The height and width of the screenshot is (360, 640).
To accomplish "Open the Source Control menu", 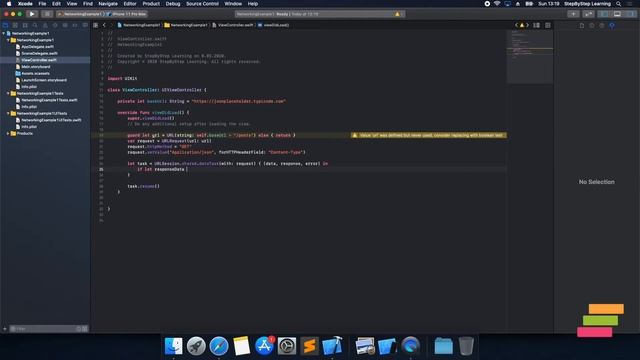I will click(202, 4).
